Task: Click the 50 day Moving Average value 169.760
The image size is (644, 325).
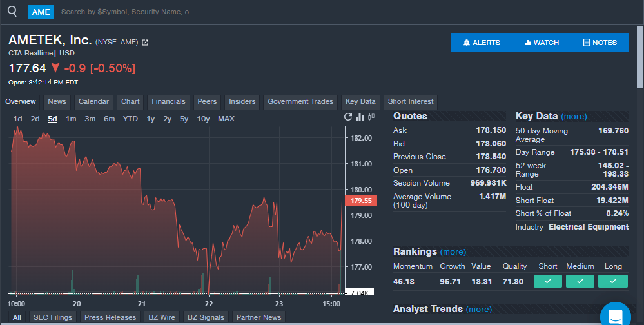Action: click(613, 131)
